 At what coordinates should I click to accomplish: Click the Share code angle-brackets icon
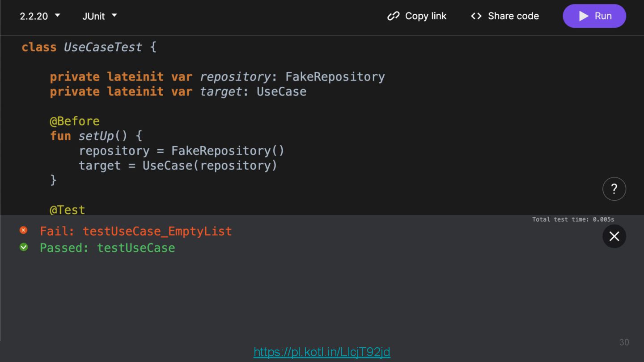[476, 16]
